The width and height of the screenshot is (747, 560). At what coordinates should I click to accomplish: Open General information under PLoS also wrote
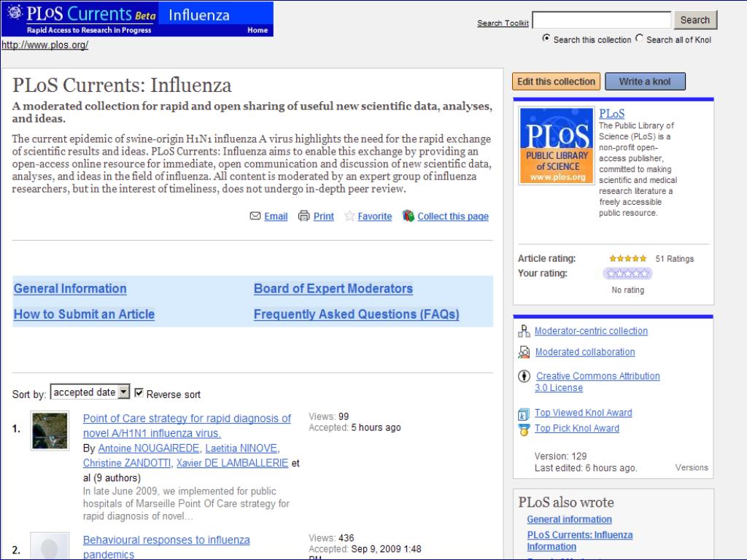coord(569,519)
